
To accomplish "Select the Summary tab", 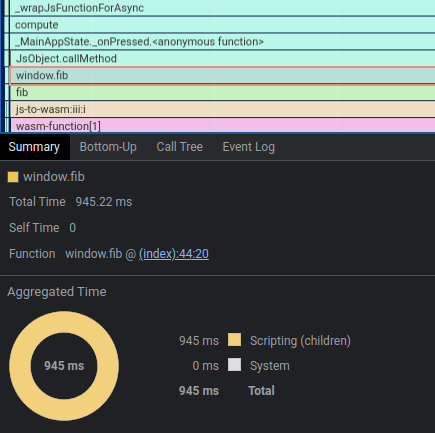I will [x=34, y=147].
